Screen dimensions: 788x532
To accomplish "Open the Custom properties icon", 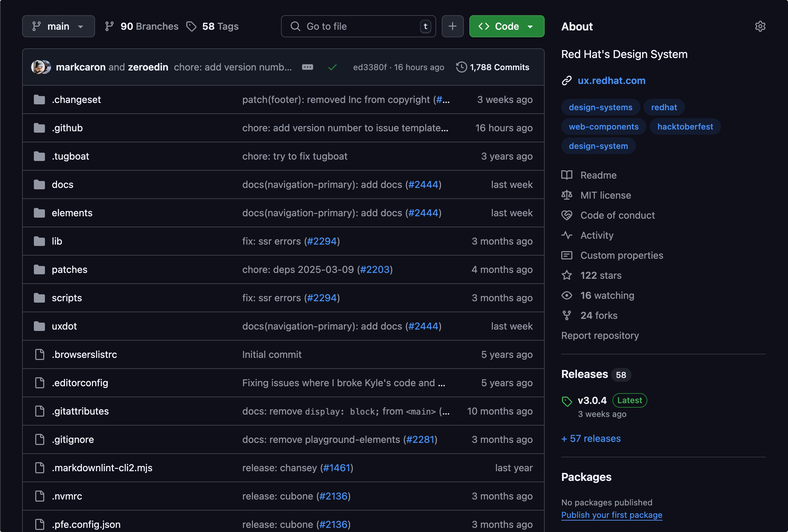I will (x=567, y=255).
